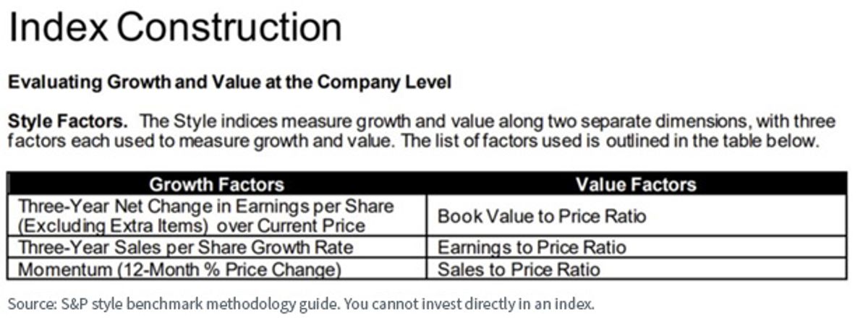Click 'outlined in the table below' text
This screenshot has height=320, width=868.
coord(715,141)
